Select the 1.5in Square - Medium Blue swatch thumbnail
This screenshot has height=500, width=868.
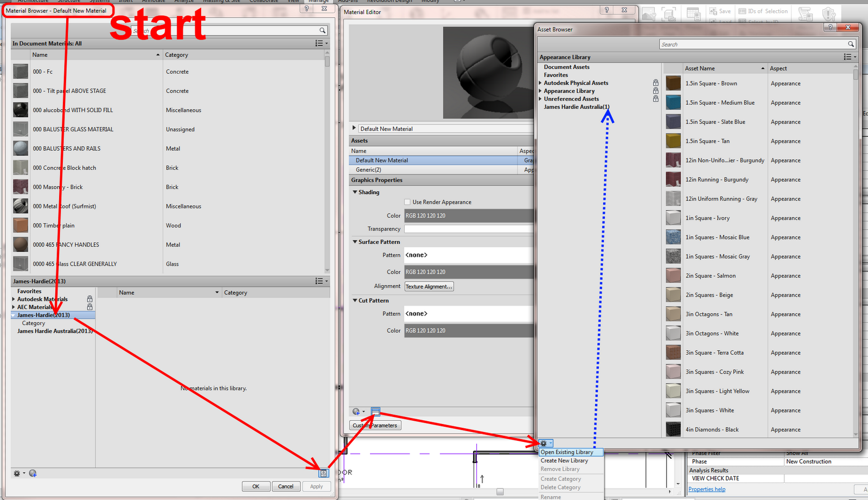click(673, 103)
